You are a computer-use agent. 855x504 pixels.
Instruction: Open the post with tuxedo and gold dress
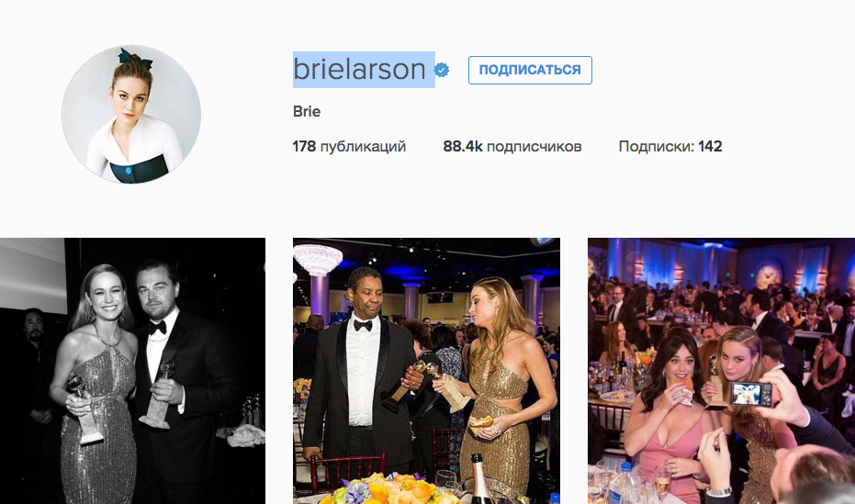[426, 371]
